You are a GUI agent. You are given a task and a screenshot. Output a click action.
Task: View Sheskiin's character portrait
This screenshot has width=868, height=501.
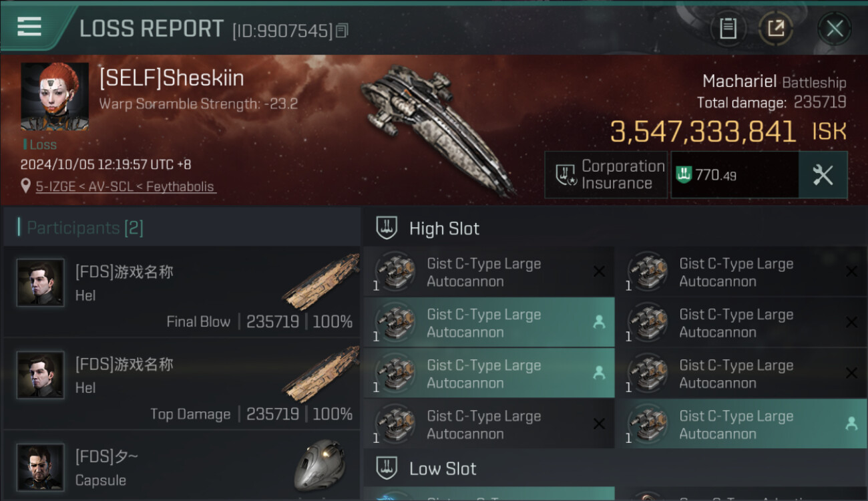click(x=54, y=96)
